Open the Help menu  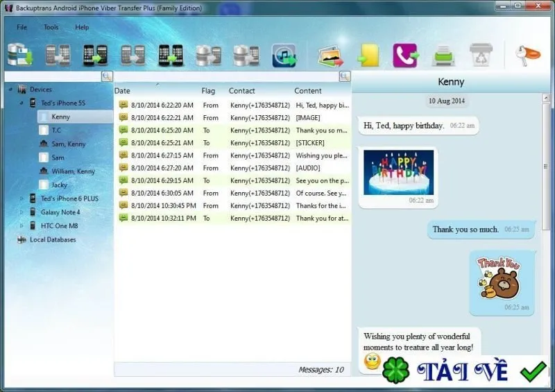(x=82, y=27)
